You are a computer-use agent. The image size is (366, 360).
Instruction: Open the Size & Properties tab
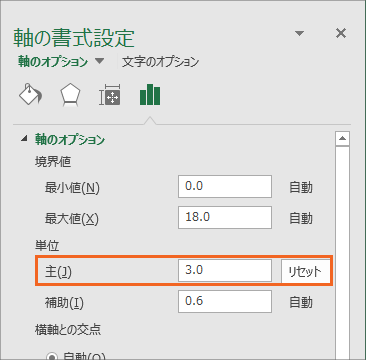pos(110,95)
